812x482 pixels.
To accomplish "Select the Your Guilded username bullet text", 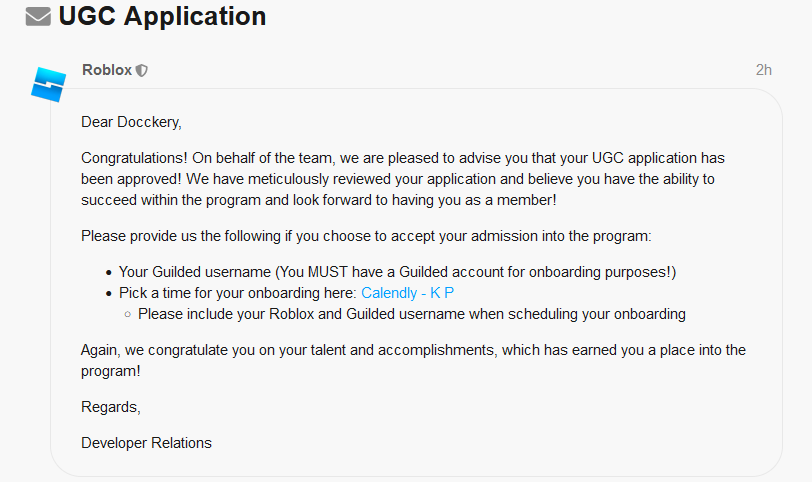I will pyautogui.click(x=398, y=272).
